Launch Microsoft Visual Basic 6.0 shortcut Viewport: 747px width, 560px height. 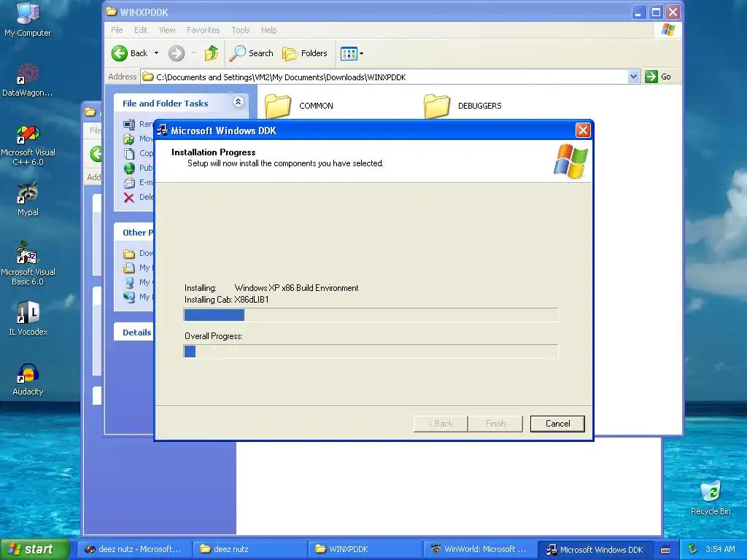(28, 264)
